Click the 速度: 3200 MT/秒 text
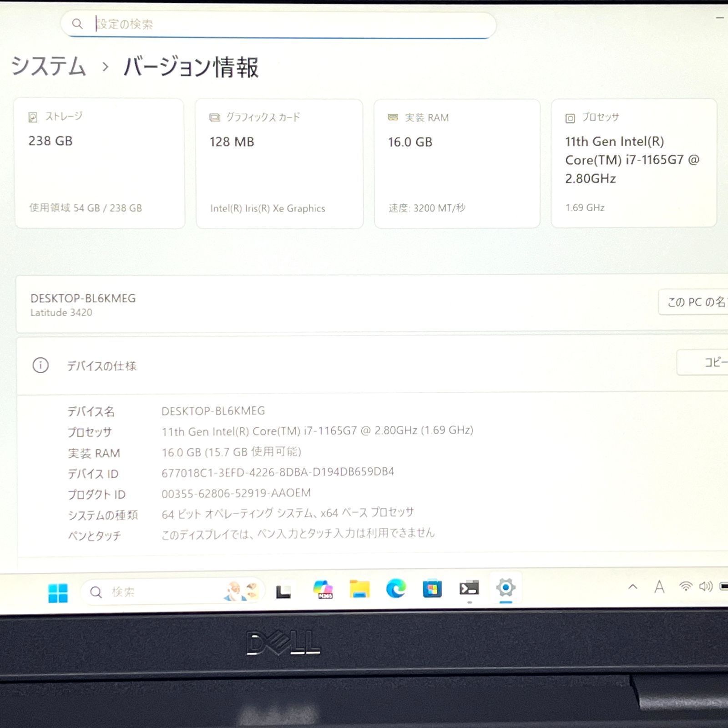Viewport: 728px width, 728px height. click(427, 208)
